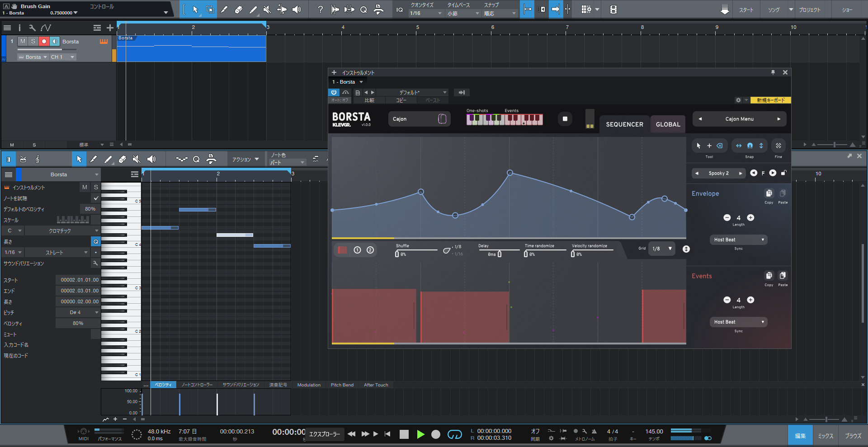Start playback with the green play button
The image size is (868, 447).
click(x=420, y=434)
